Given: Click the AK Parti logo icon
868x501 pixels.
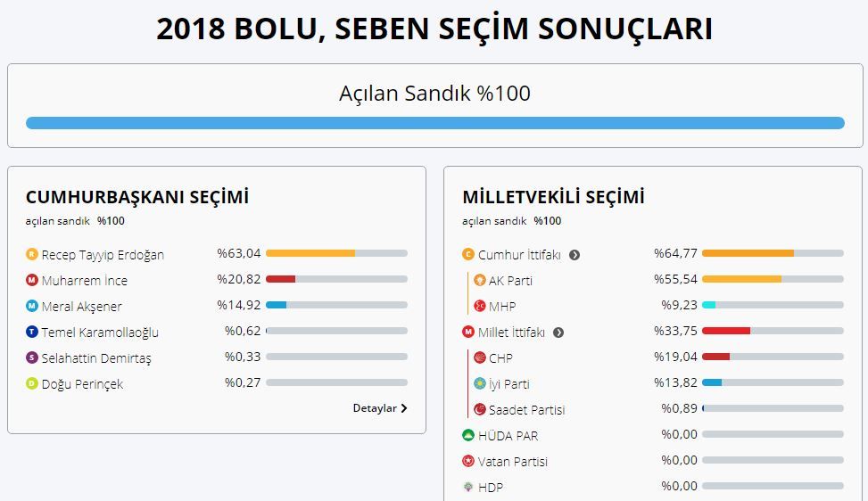Looking at the screenshot, I should click(x=479, y=280).
